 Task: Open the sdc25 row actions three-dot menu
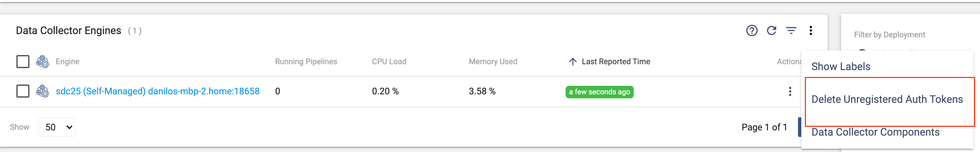pos(790,91)
